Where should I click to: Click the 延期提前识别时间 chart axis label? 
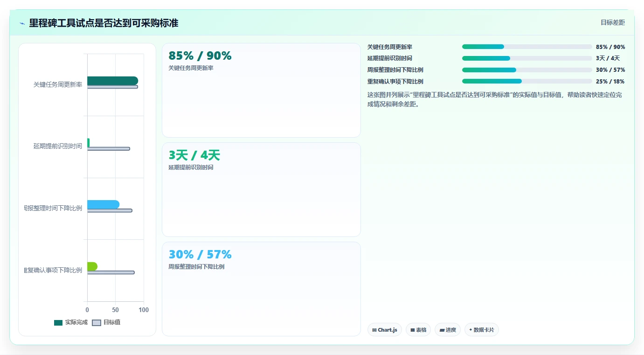58,146
